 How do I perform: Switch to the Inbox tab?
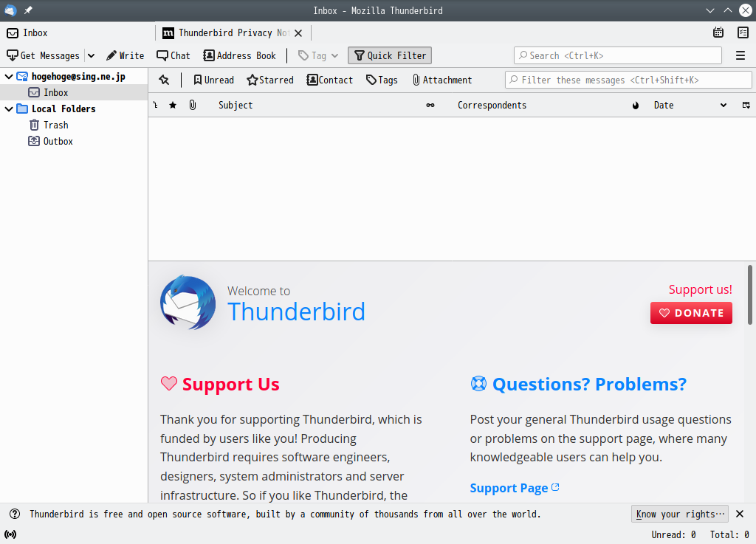coord(77,32)
